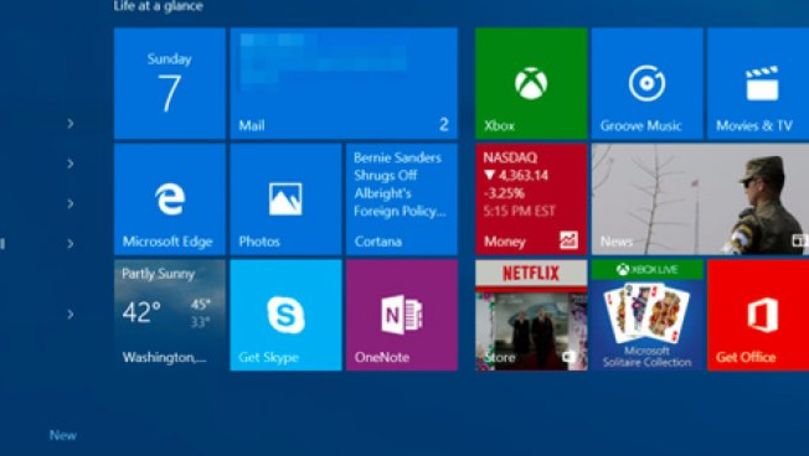The width and height of the screenshot is (809, 456).
Task: Click the Get Office tile
Action: pos(758,315)
